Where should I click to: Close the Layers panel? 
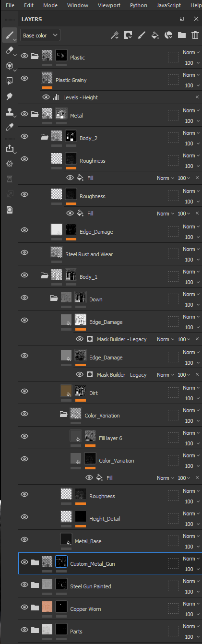196,19
